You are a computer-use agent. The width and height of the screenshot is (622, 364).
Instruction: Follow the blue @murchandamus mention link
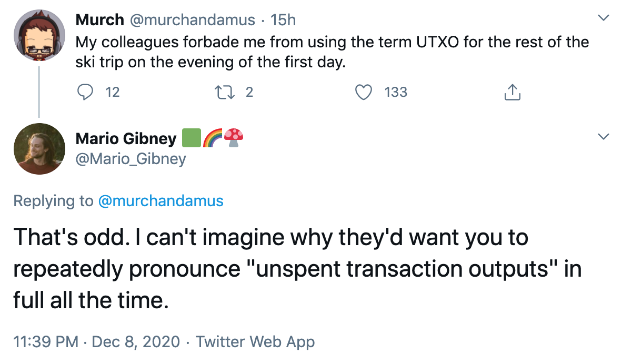coord(160,200)
